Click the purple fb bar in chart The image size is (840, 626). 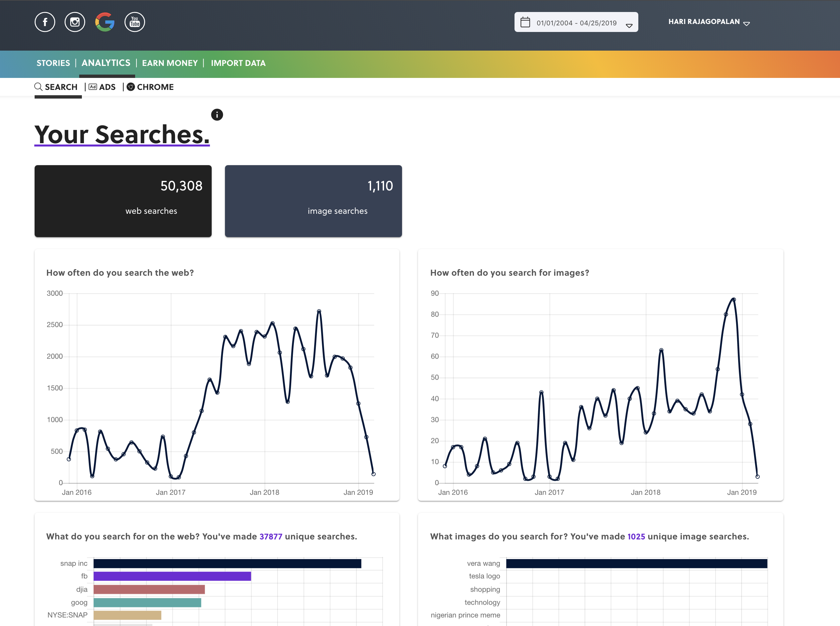point(172,576)
